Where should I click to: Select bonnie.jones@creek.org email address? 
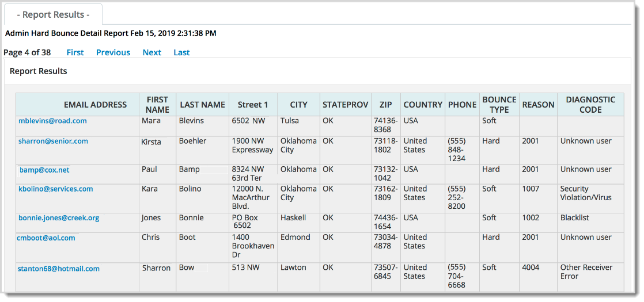59,218
